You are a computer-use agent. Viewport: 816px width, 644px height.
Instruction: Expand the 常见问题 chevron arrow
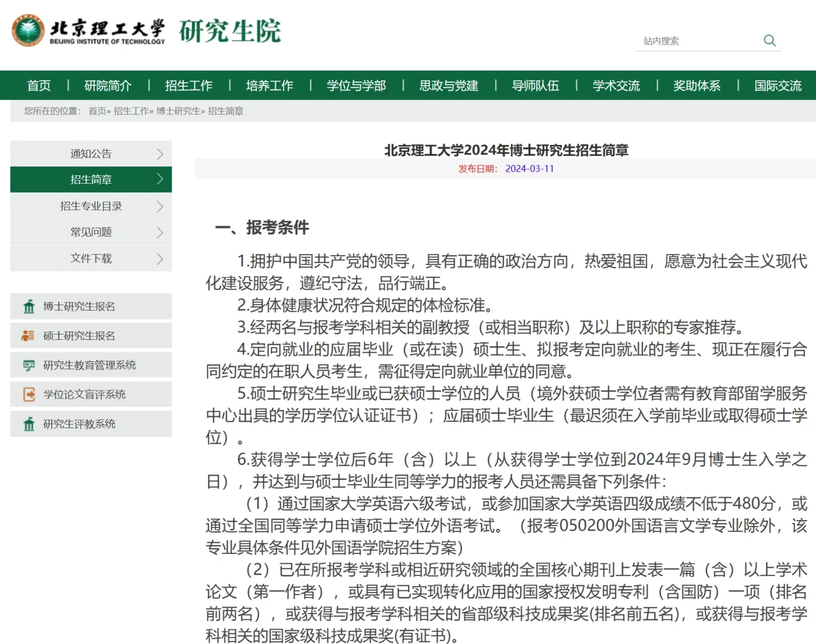[x=159, y=233]
